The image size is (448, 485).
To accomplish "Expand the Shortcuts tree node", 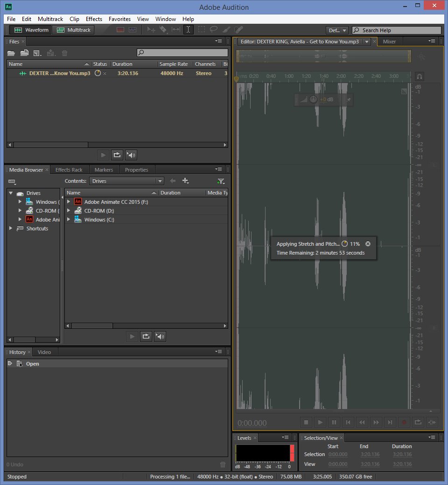I will [11, 228].
